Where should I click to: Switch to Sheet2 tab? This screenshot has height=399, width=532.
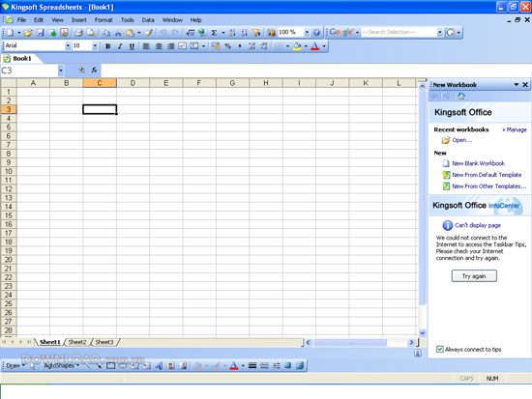pyautogui.click(x=77, y=342)
